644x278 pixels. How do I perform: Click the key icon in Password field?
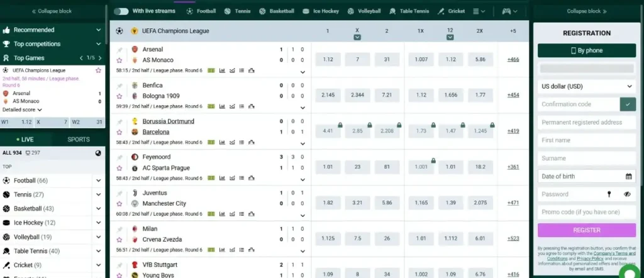pyautogui.click(x=609, y=194)
